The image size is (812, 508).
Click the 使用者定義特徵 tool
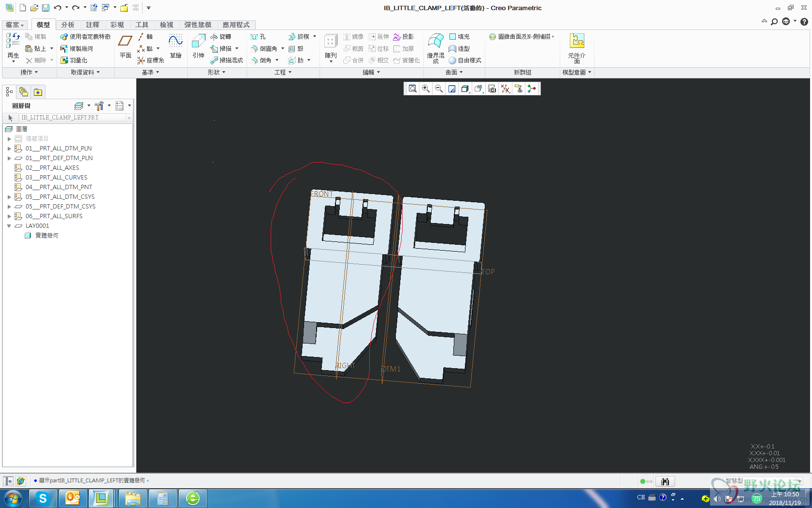86,37
